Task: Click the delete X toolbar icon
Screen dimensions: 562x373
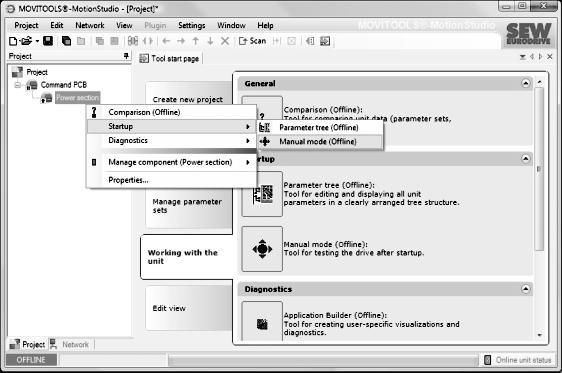Action: tap(225, 41)
